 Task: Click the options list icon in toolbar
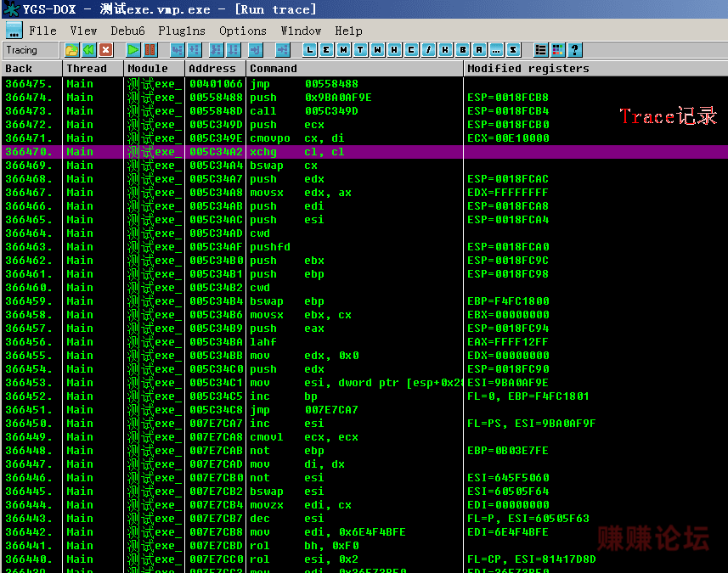click(540, 49)
